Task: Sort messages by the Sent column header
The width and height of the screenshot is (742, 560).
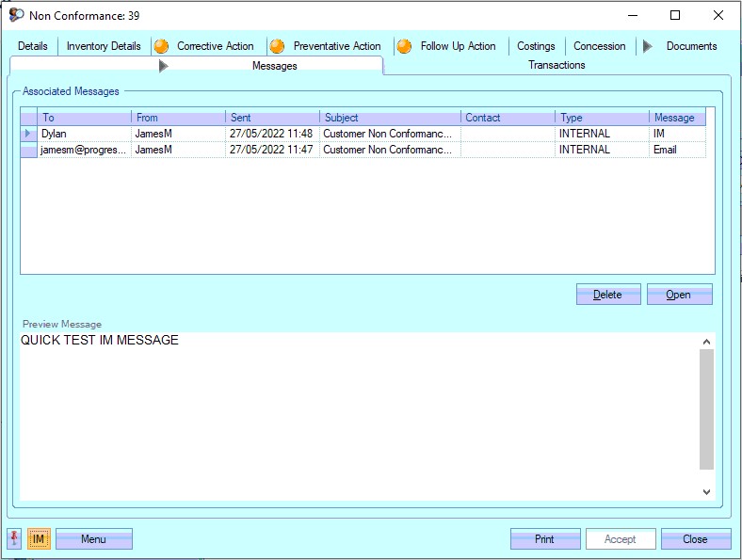Action: coord(272,118)
